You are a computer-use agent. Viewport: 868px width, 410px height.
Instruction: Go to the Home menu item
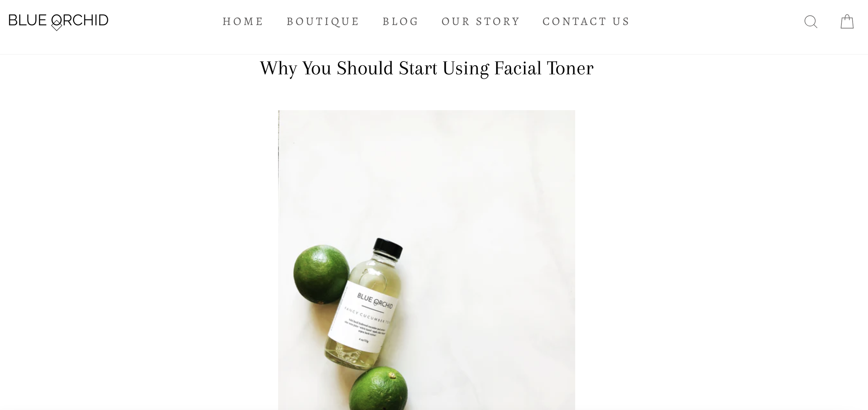pos(243,22)
